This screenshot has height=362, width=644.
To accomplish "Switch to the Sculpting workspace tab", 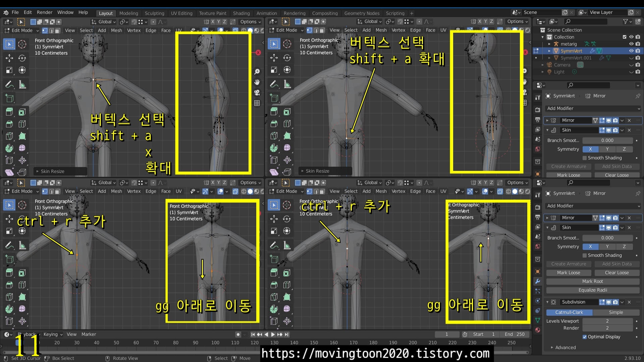I will point(155,13).
